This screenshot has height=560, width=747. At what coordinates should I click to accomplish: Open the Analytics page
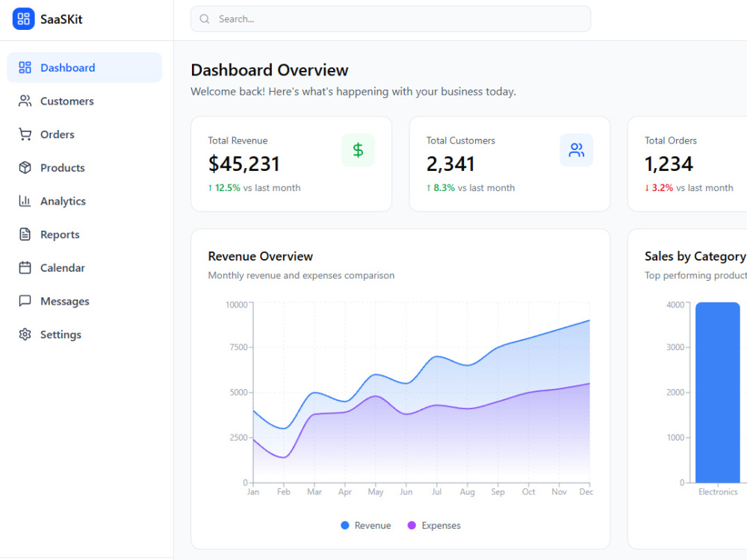[x=84, y=201]
